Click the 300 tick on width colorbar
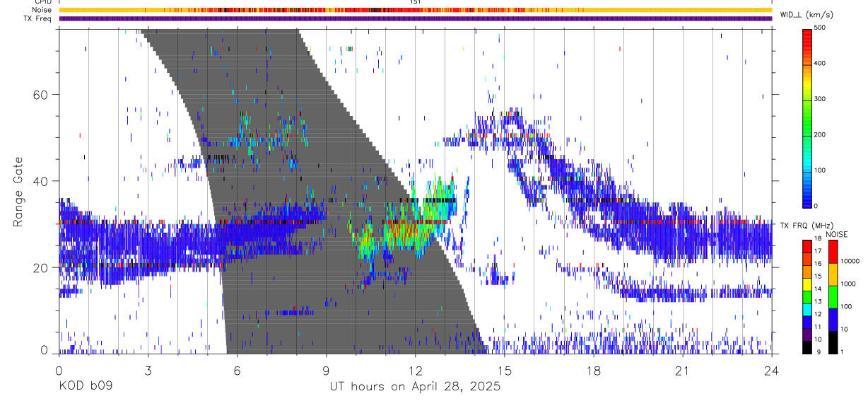 click(x=821, y=99)
